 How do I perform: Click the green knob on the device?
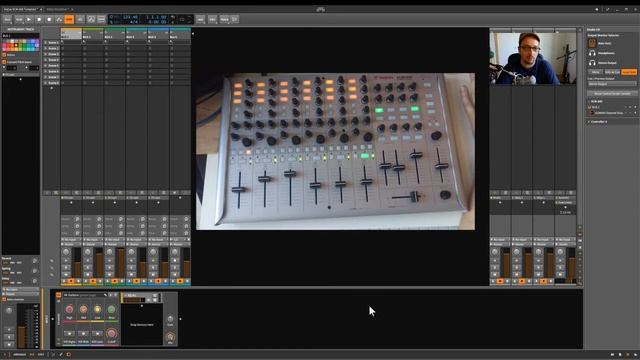click(111, 309)
